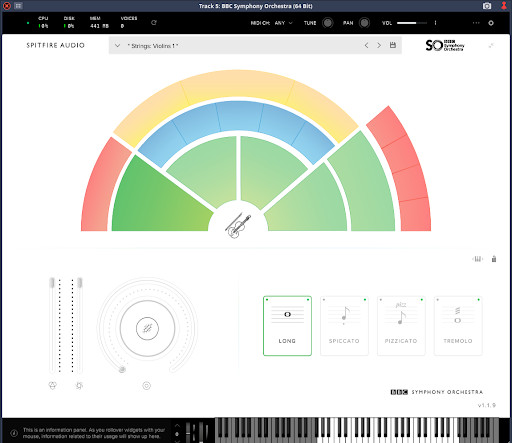
Task: Select the bottom red section on the right
Action: pyautogui.click(x=415, y=215)
